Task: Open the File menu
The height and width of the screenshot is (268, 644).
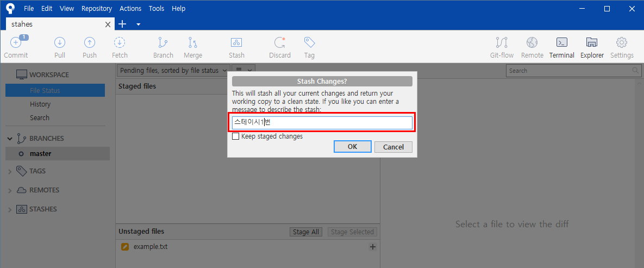Action: point(29,8)
